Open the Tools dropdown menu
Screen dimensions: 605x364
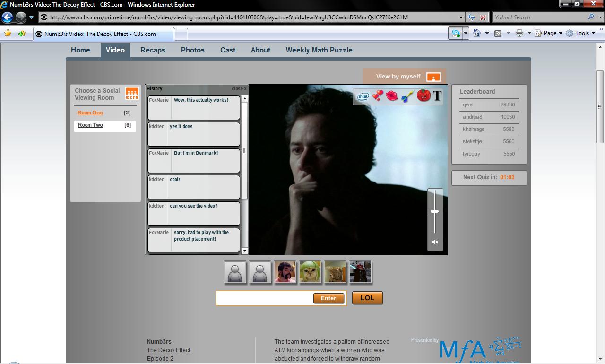point(581,33)
